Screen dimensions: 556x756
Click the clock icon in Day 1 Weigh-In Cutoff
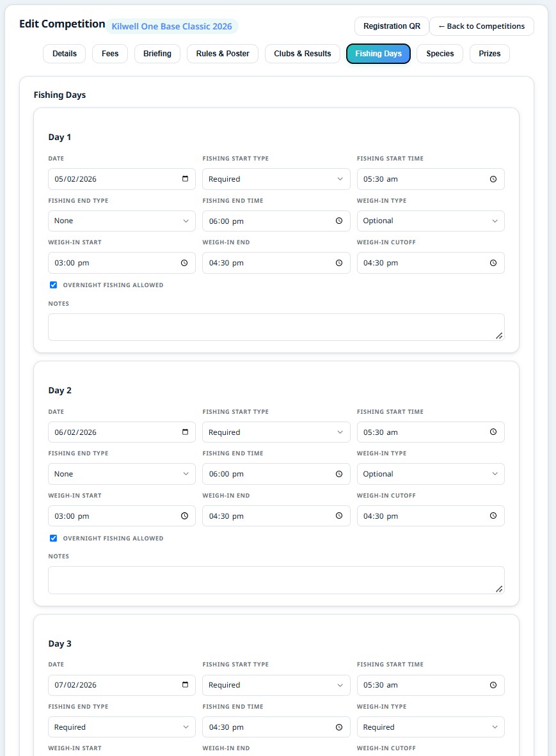tap(493, 263)
